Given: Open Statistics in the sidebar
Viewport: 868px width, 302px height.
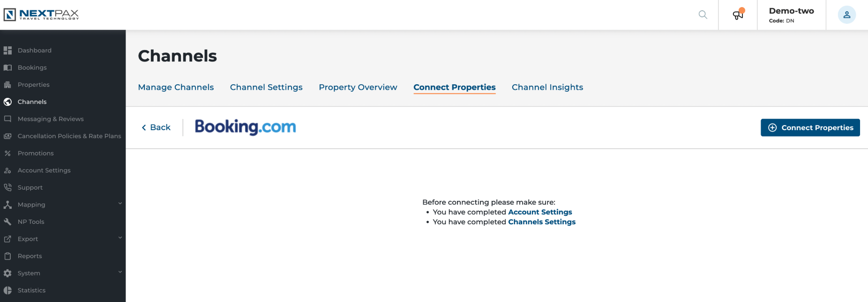Looking at the screenshot, I should pos(32,290).
